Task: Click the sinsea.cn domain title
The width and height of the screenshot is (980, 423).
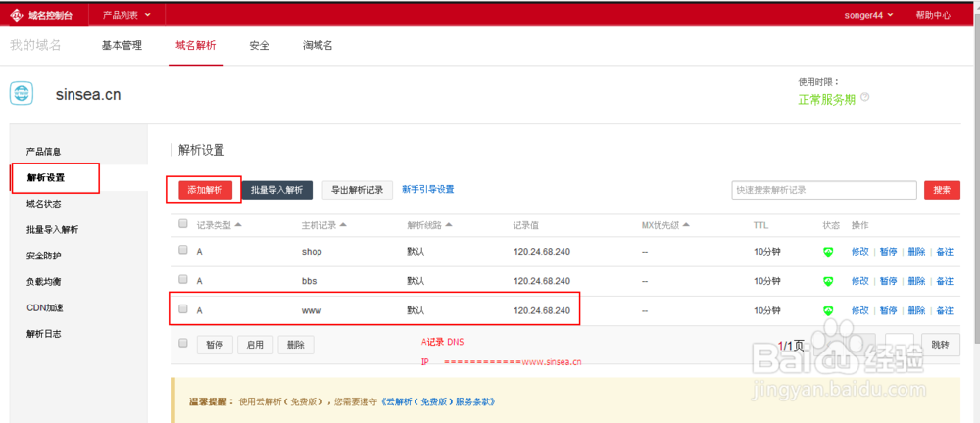Action: 88,95
